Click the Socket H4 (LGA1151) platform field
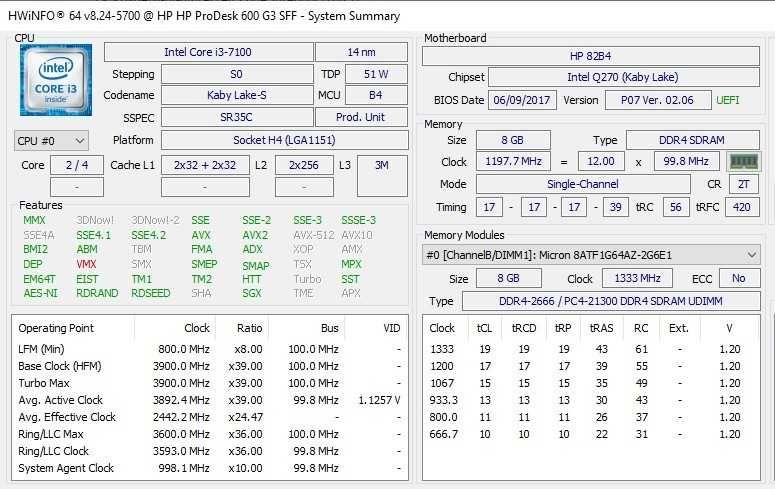The image size is (775, 489). point(285,140)
